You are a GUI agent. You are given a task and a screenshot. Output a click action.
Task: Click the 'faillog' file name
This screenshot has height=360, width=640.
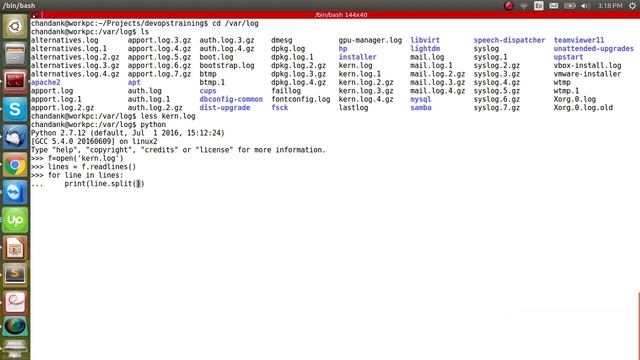click(x=286, y=91)
